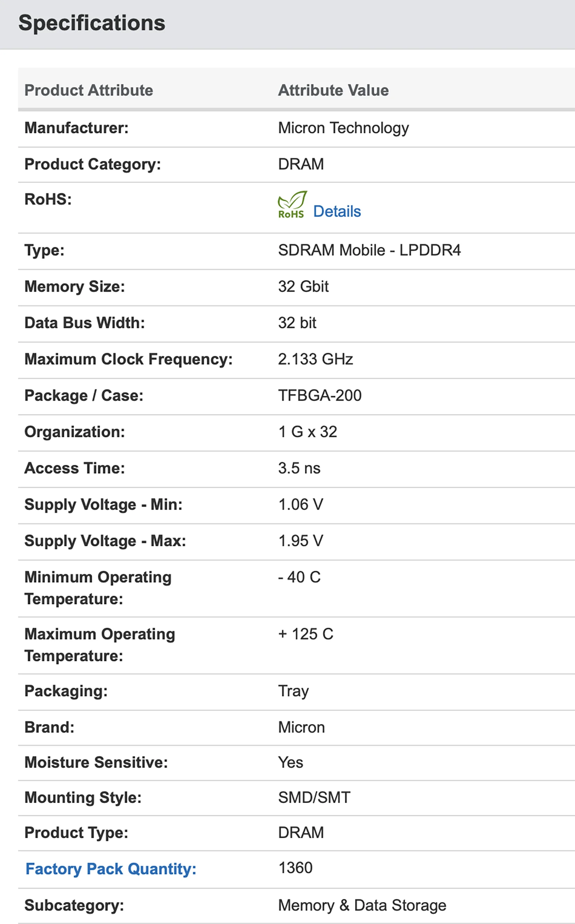Click the 1.95 V maximum supply voltage
This screenshot has height=924, width=575.
300,541
